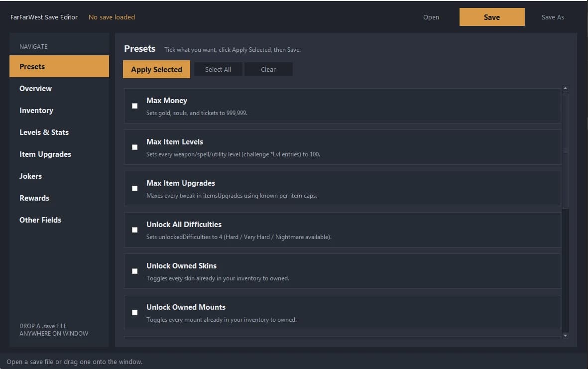Tick the Max Money checkbox
Image resolution: width=588 pixels, height=369 pixels.
pos(134,106)
